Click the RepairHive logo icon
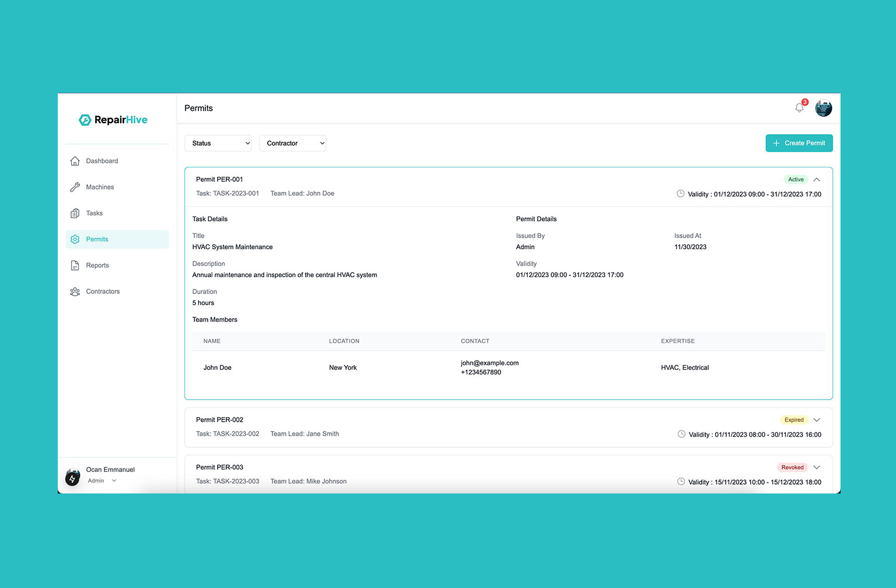 coord(85,120)
